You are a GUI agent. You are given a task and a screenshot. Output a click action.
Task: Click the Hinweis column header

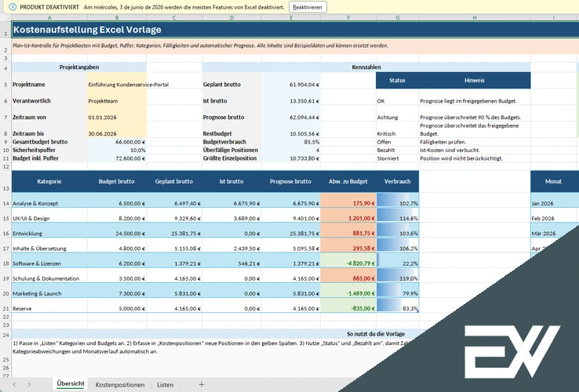tap(475, 81)
